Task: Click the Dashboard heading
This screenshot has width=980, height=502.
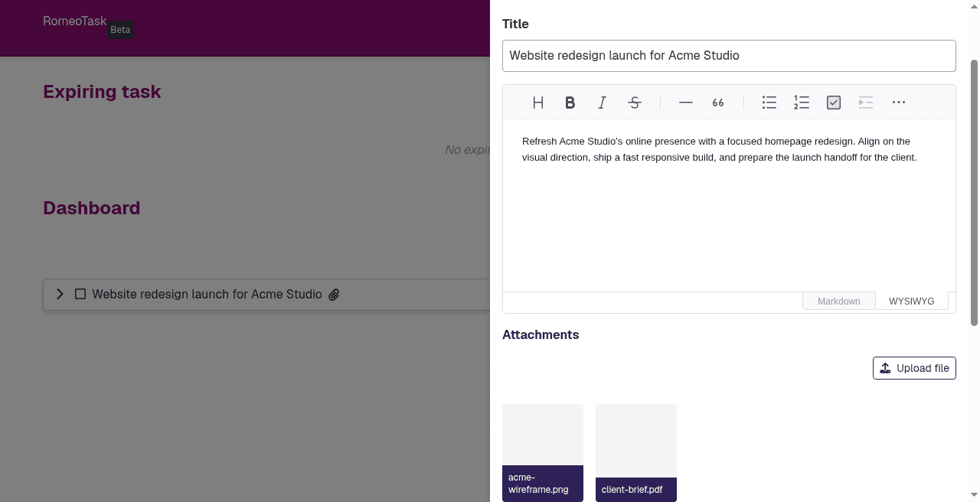Action: click(91, 208)
